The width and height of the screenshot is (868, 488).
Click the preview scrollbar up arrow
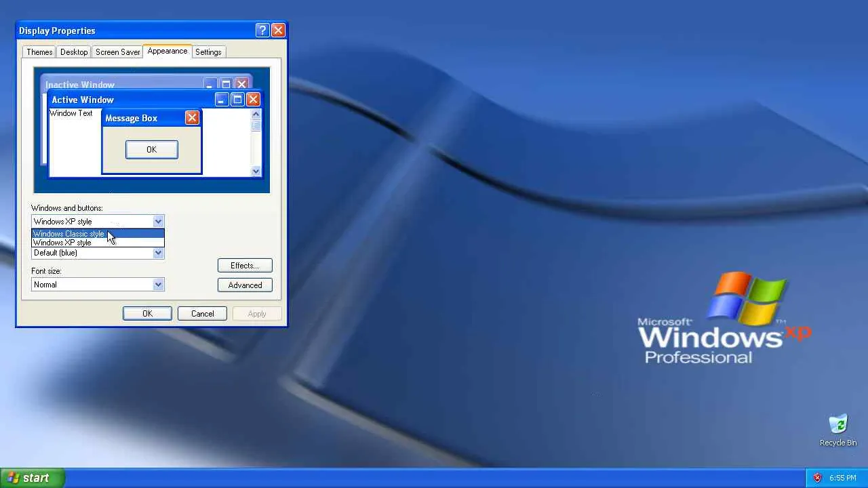256,115
